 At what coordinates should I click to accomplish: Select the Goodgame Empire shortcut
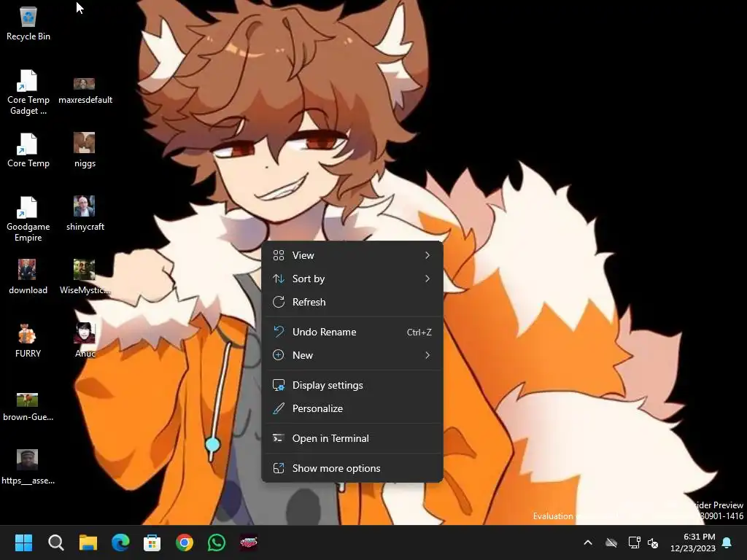(28, 219)
